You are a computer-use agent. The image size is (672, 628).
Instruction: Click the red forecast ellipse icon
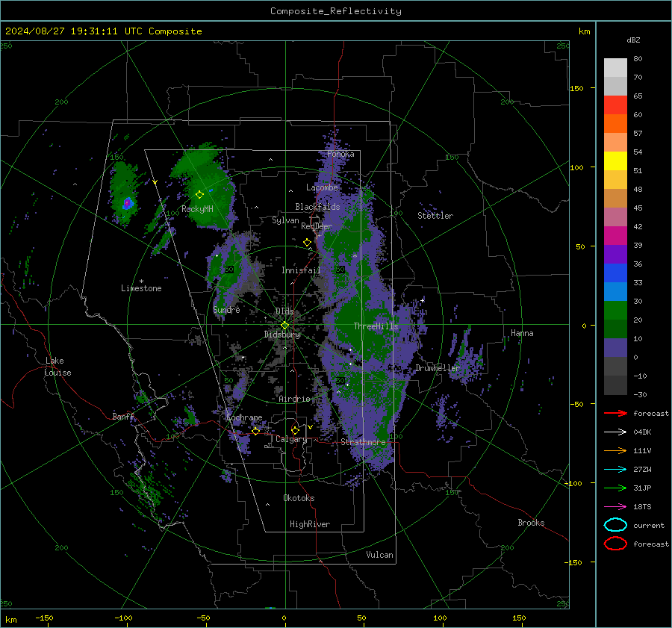[615, 544]
